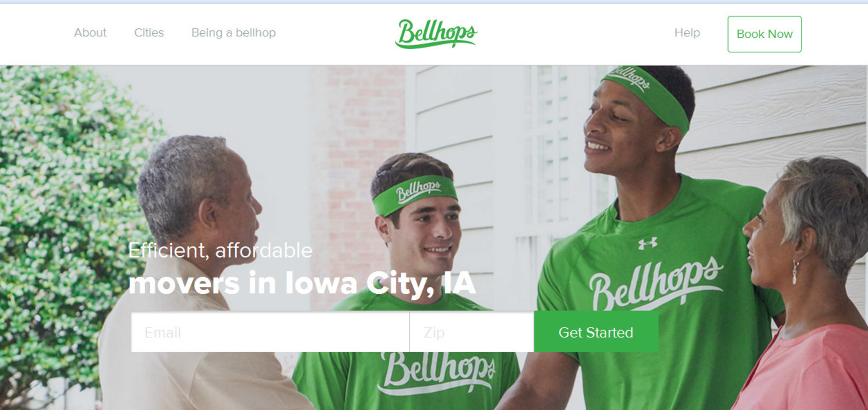This screenshot has width=868, height=410.
Task: Focus the Zip input field
Action: [x=471, y=332]
